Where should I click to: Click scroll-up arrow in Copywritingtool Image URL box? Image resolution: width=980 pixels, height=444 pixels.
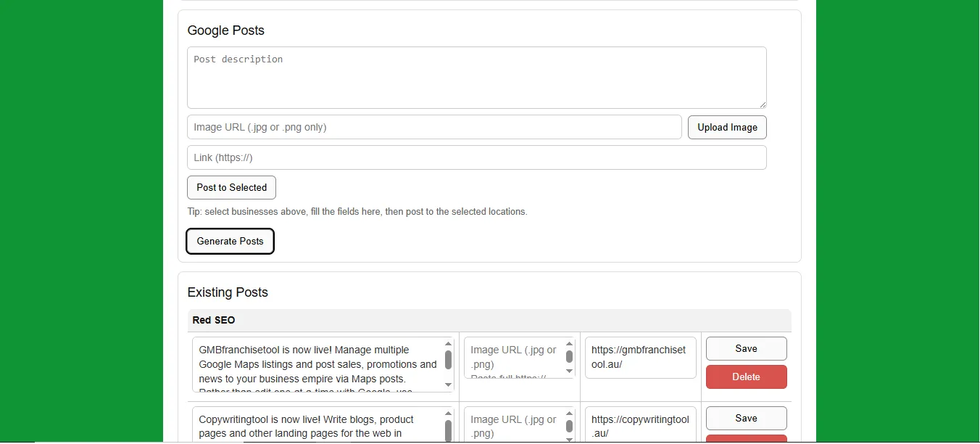[x=569, y=414]
